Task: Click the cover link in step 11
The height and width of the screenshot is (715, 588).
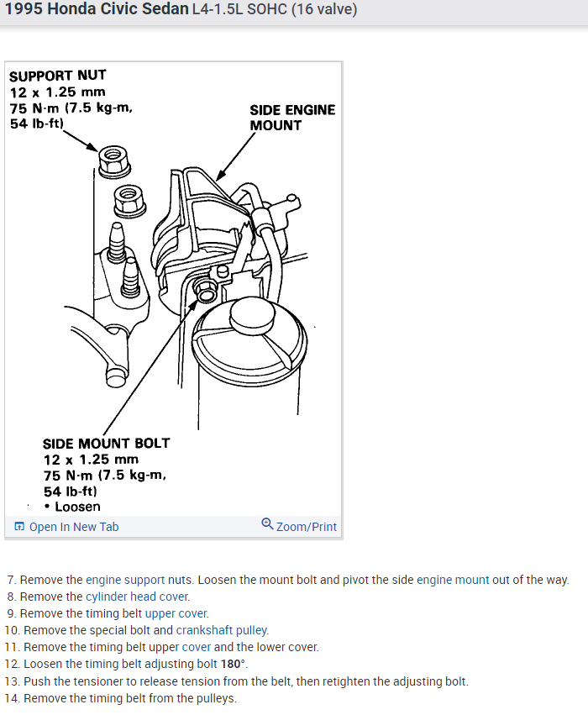Action: (197, 647)
